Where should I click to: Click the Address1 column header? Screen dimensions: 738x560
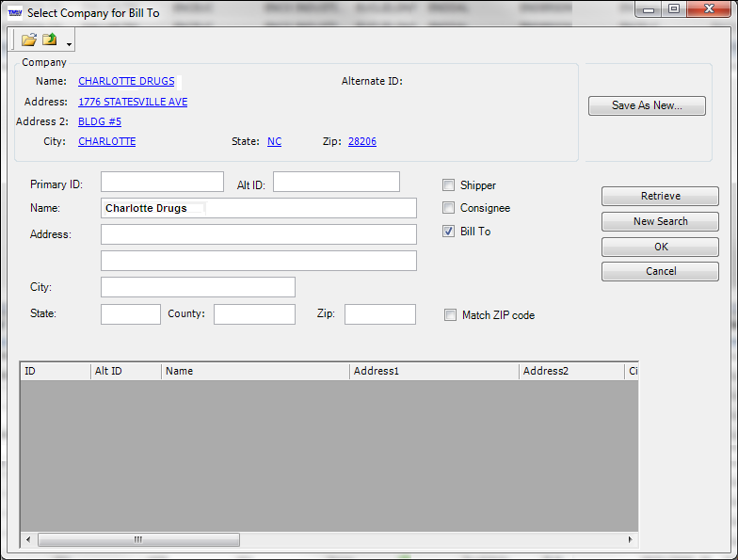pos(434,371)
